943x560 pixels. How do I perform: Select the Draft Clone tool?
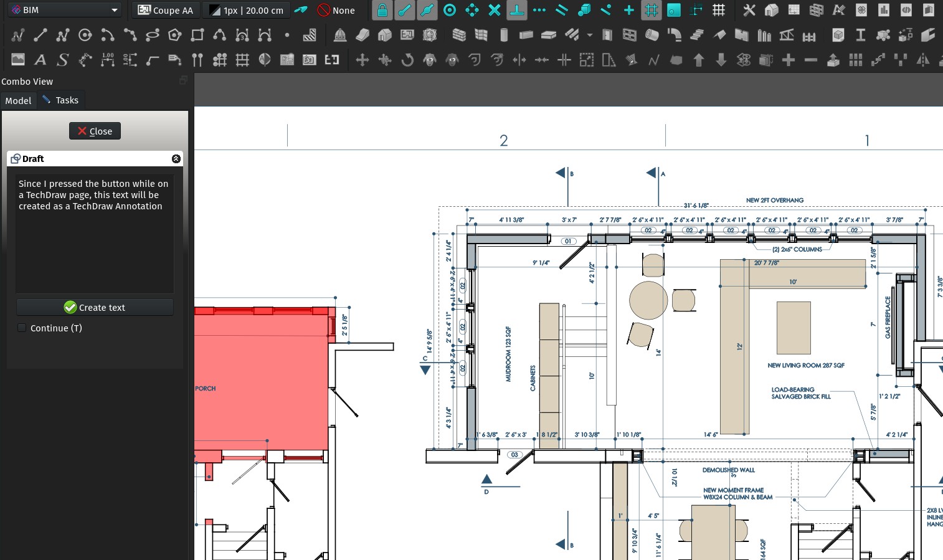429,60
